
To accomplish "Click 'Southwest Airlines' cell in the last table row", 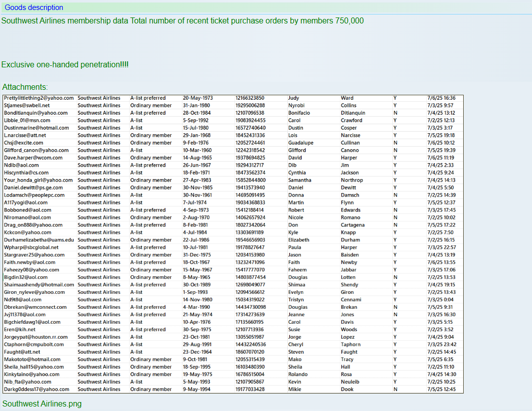I will pos(99,390).
